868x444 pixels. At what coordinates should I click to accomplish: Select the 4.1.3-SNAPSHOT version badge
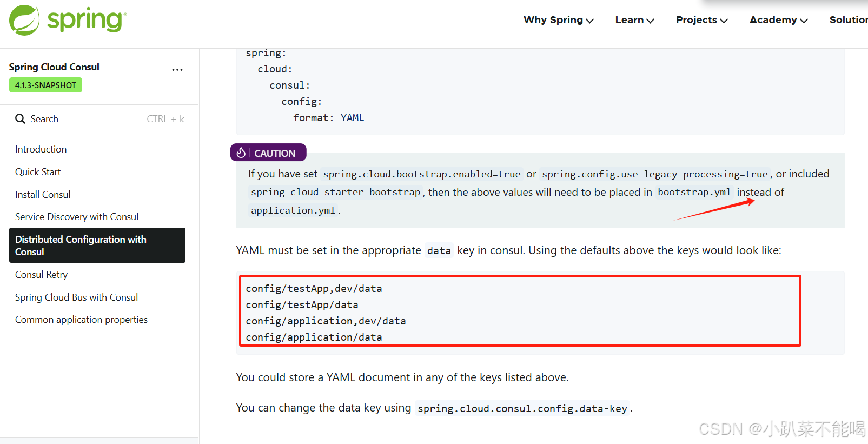pyautogui.click(x=45, y=85)
